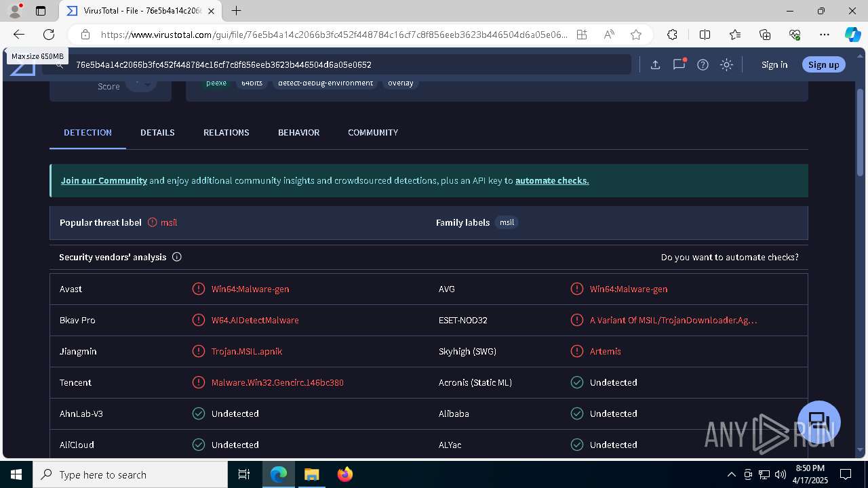868x488 pixels.
Task: Click the peexe tag chip
Action: 216,83
